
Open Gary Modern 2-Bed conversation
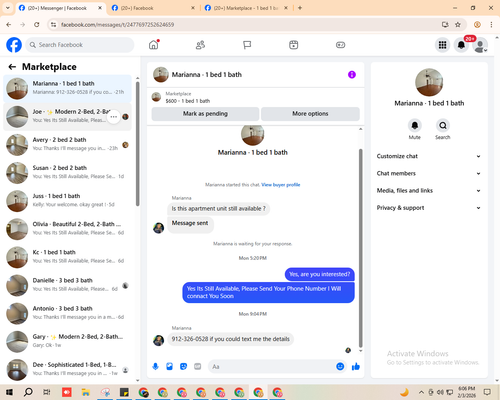tap(68, 342)
